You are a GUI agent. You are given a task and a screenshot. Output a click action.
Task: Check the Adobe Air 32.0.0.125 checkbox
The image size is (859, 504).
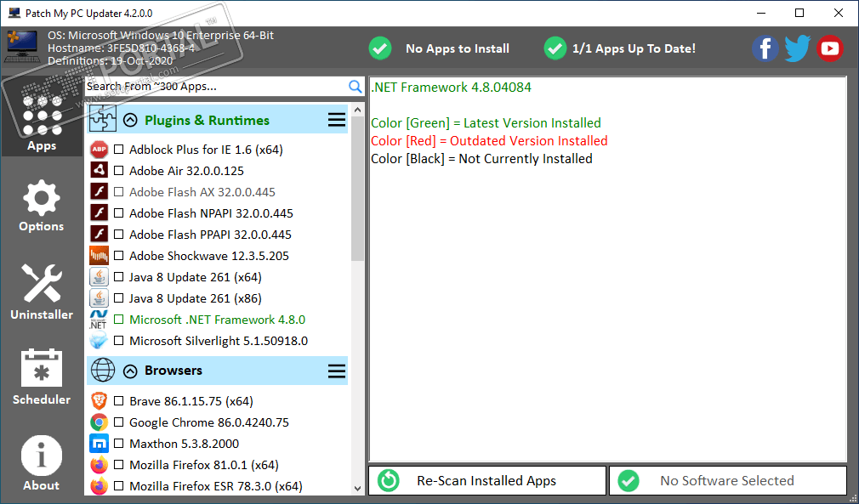coord(118,171)
